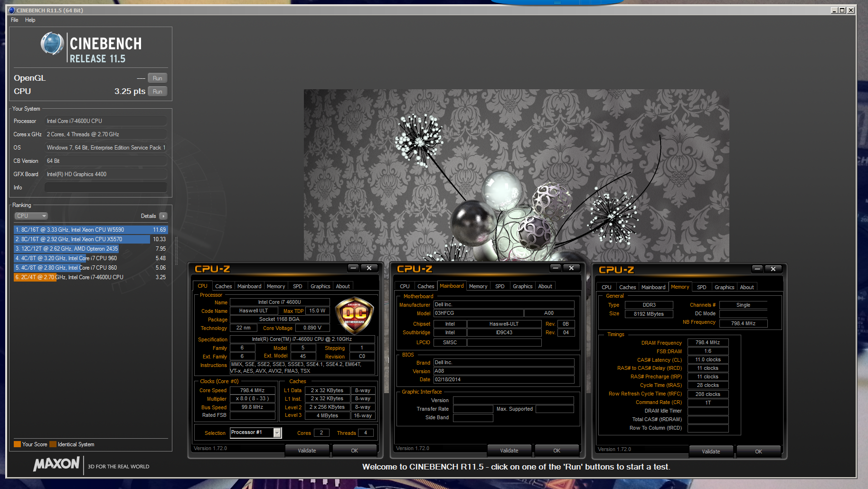This screenshot has width=868, height=489.
Task: Open SPD tab in first CPU-Z window
Action: pyautogui.click(x=298, y=286)
